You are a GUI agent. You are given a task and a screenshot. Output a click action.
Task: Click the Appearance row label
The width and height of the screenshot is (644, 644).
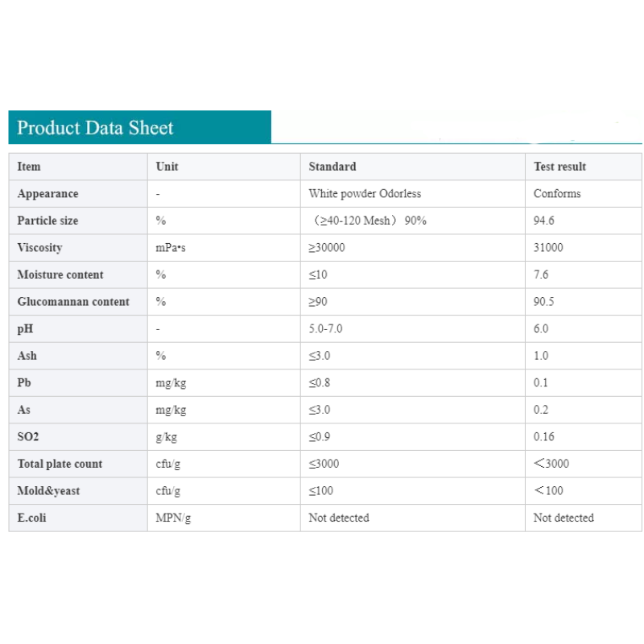[x=47, y=194]
